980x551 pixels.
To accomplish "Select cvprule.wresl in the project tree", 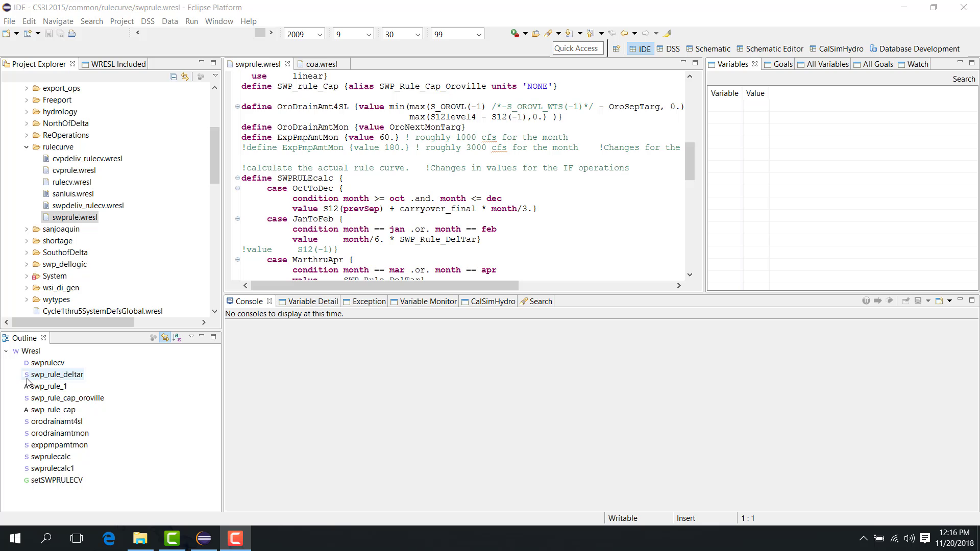I will pos(74,170).
